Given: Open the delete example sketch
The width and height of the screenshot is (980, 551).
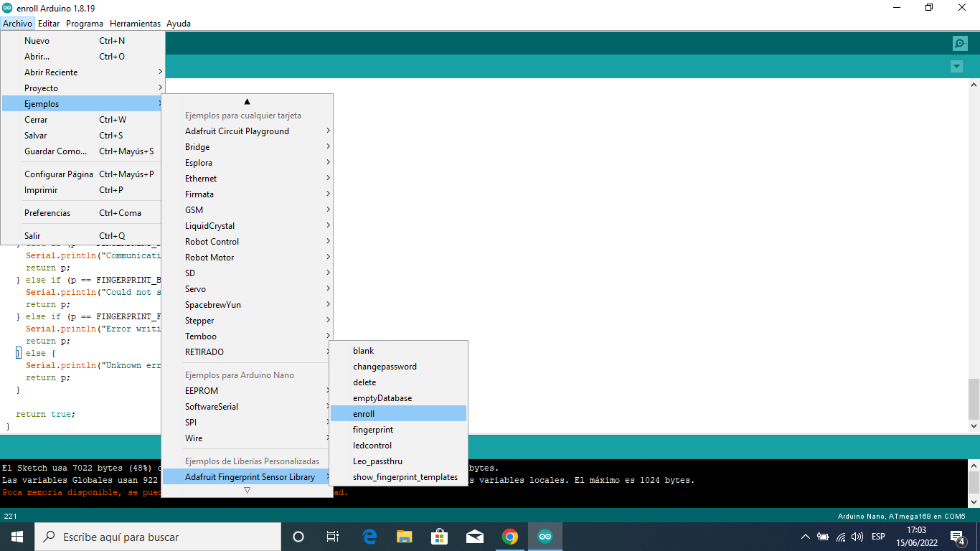Looking at the screenshot, I should 399,382.
